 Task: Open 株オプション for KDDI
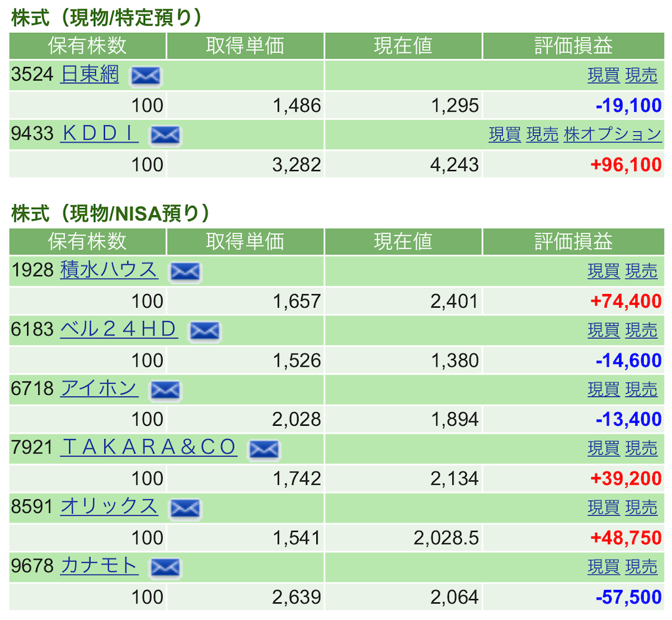[x=613, y=134]
